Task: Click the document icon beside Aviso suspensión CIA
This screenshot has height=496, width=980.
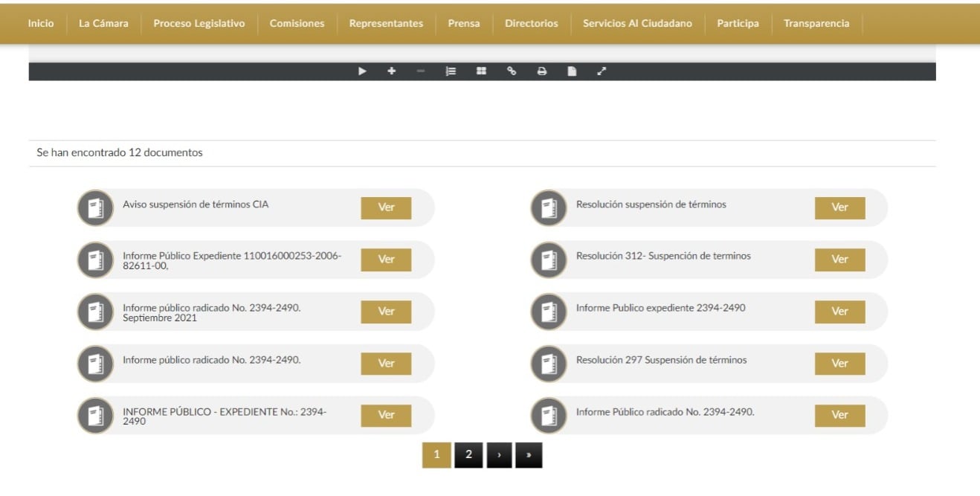Action: click(x=95, y=207)
